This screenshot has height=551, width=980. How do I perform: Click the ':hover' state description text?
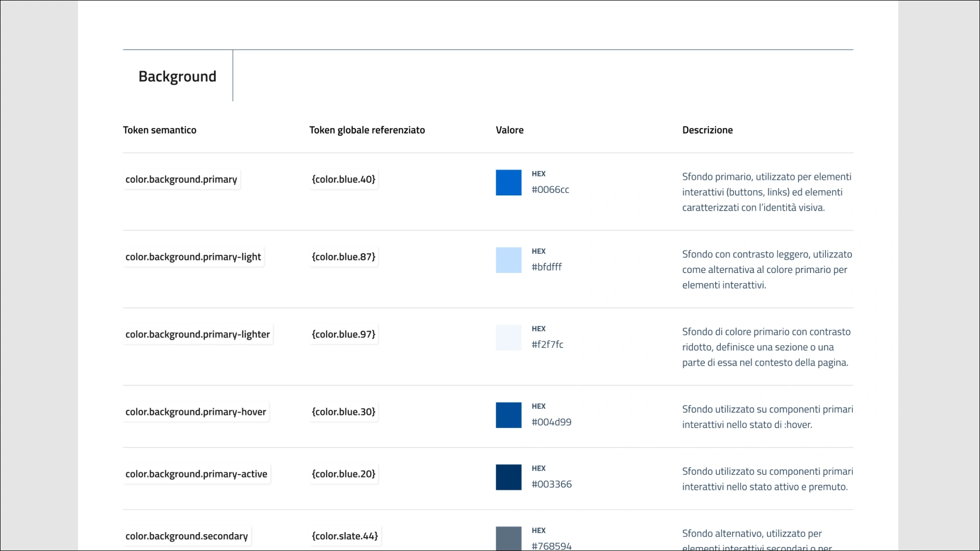(x=768, y=417)
